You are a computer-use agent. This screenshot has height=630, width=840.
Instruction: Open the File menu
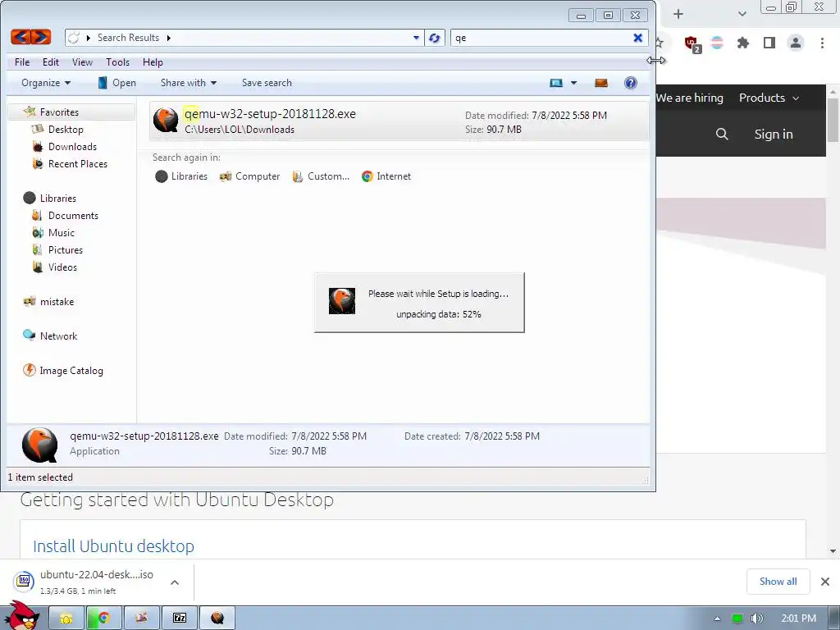22,62
